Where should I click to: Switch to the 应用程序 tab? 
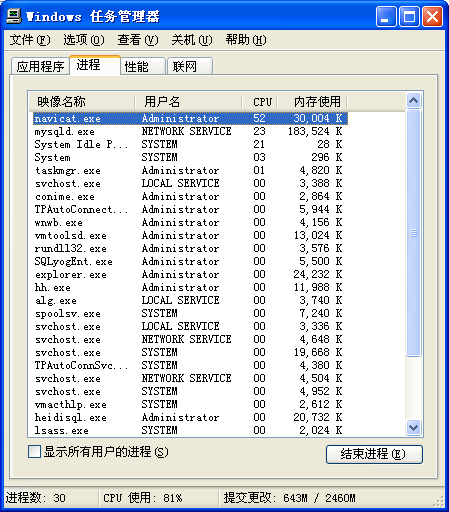click(40, 66)
